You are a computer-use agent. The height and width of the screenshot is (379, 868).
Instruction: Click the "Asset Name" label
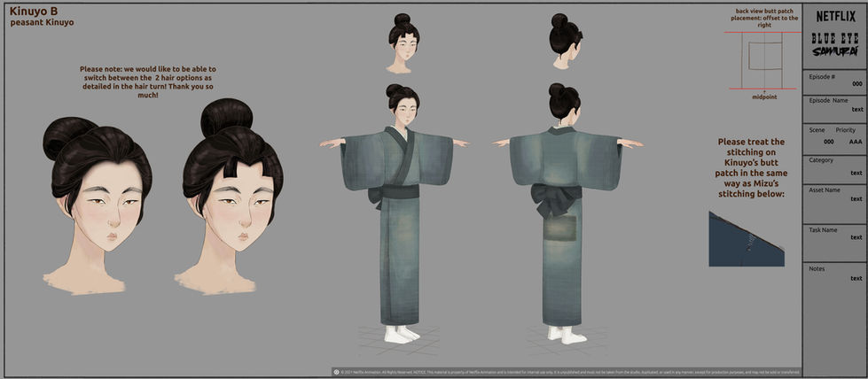click(825, 190)
